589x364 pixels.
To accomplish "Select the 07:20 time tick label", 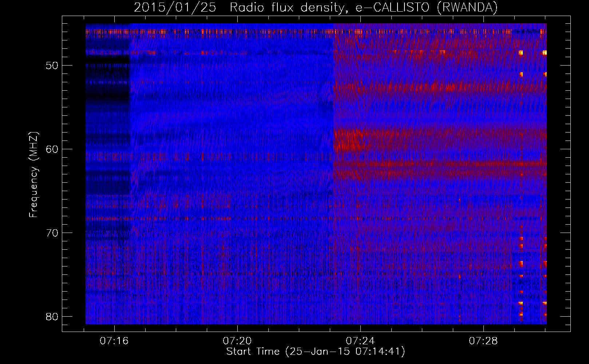I will (237, 341).
